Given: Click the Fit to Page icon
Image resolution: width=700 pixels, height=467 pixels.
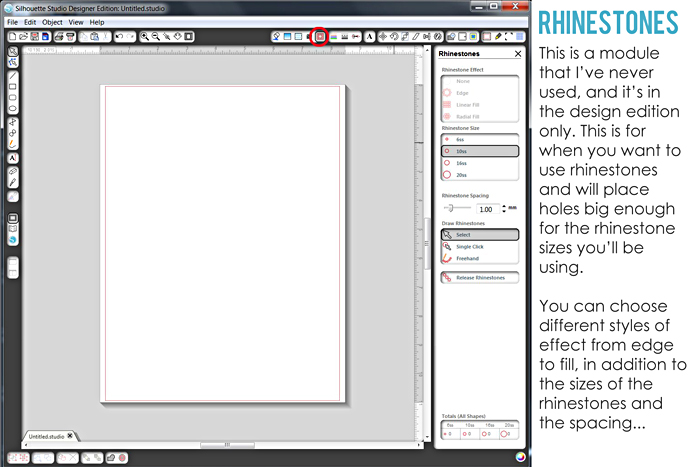Looking at the screenshot, I should click(189, 37).
